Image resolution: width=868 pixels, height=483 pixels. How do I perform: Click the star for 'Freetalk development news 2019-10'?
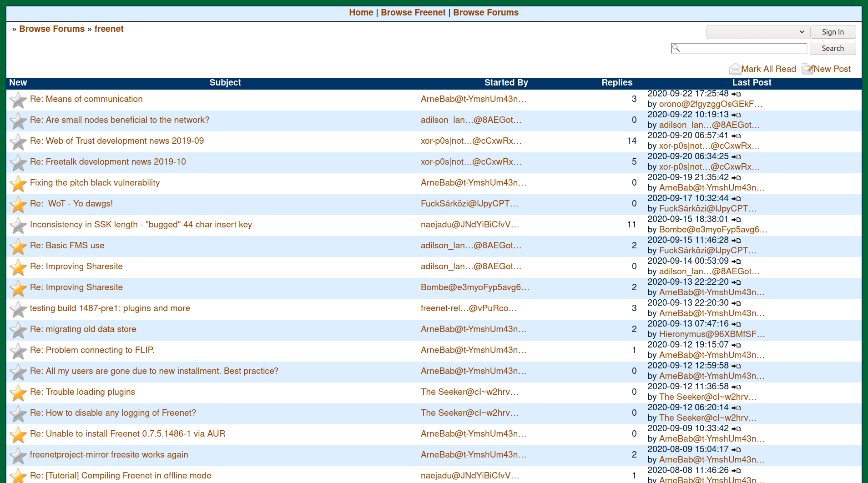(x=18, y=163)
